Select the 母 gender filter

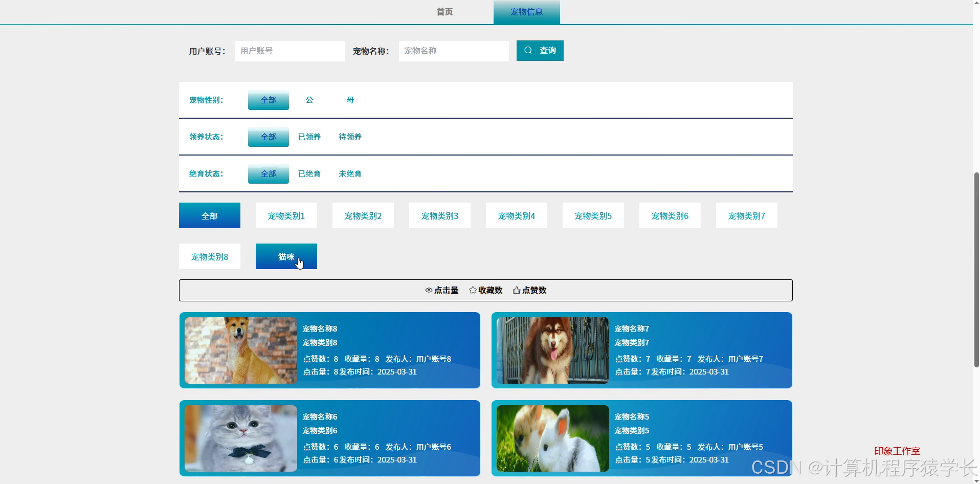click(x=350, y=100)
